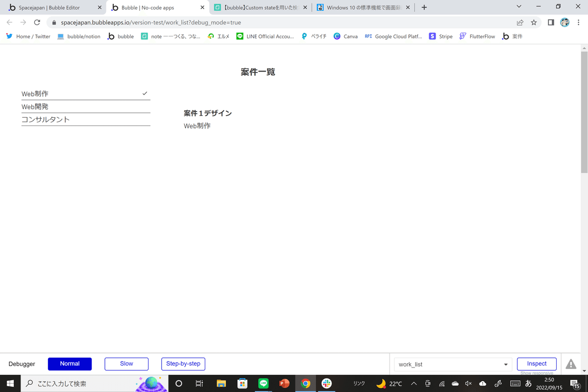Open Chrome from the taskbar
Viewport: 588px width, 392px height.
(x=305, y=384)
